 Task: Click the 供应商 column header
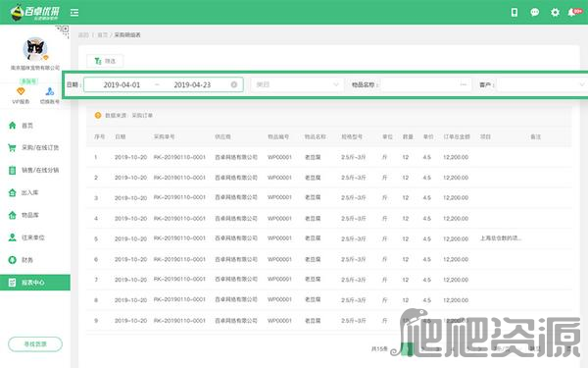click(x=222, y=136)
